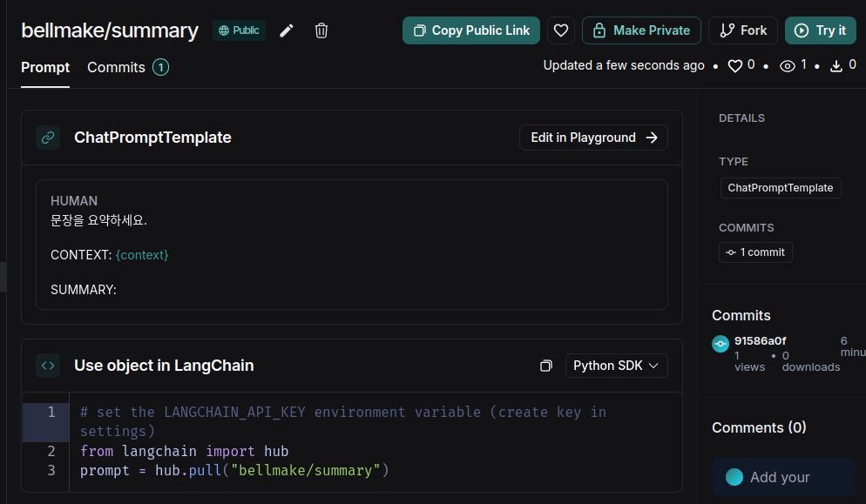Delete the prompt using trash icon
This screenshot has width=866, height=504.
(321, 31)
